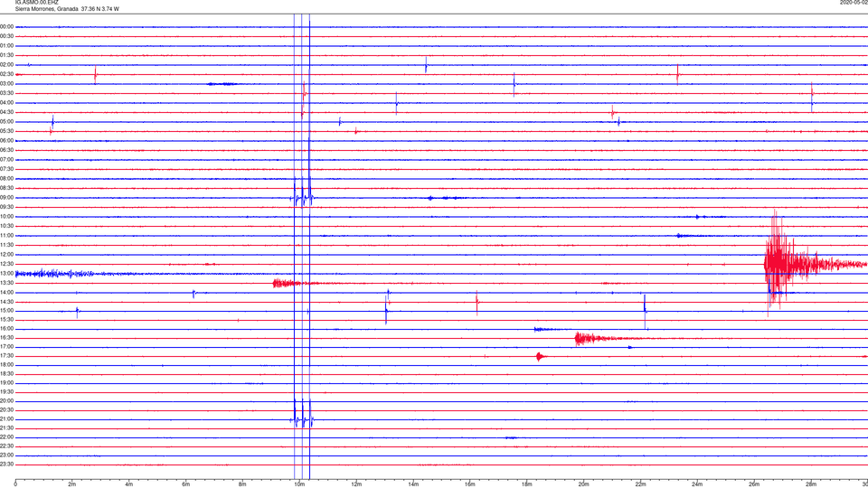Click the 10m tick label on the axis
The image size is (868, 488).
click(299, 484)
